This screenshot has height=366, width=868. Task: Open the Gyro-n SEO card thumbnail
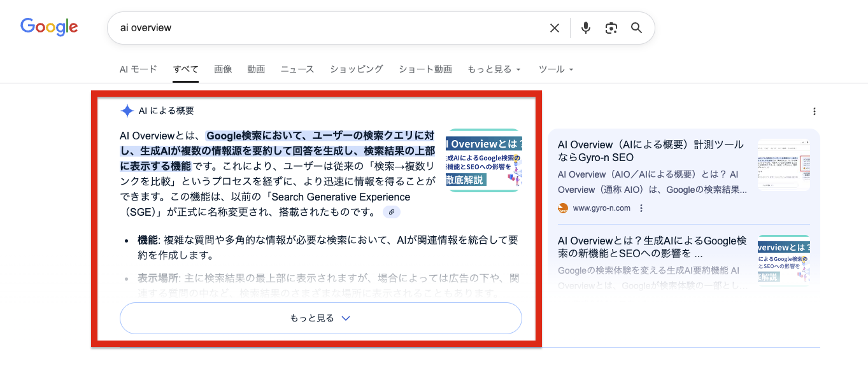coord(783,165)
